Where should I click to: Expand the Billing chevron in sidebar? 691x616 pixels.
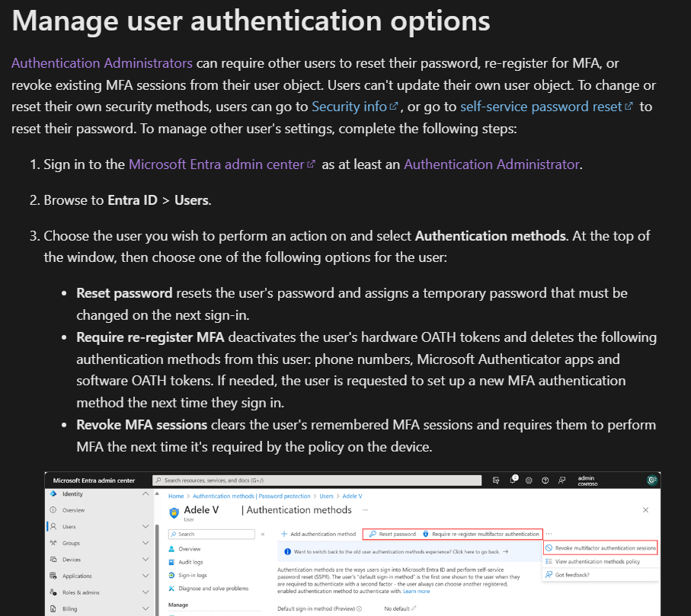pos(146,608)
